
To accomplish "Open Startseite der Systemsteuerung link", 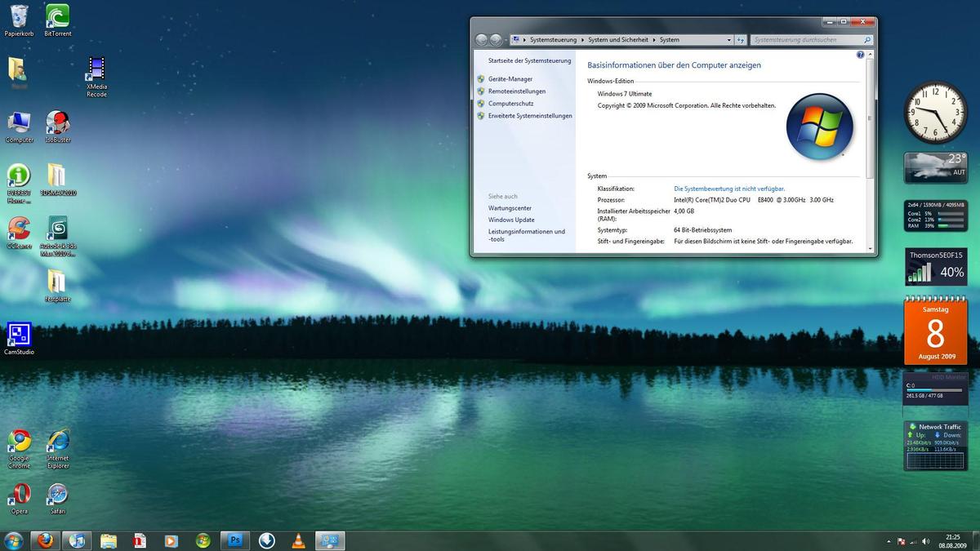I will [x=530, y=61].
